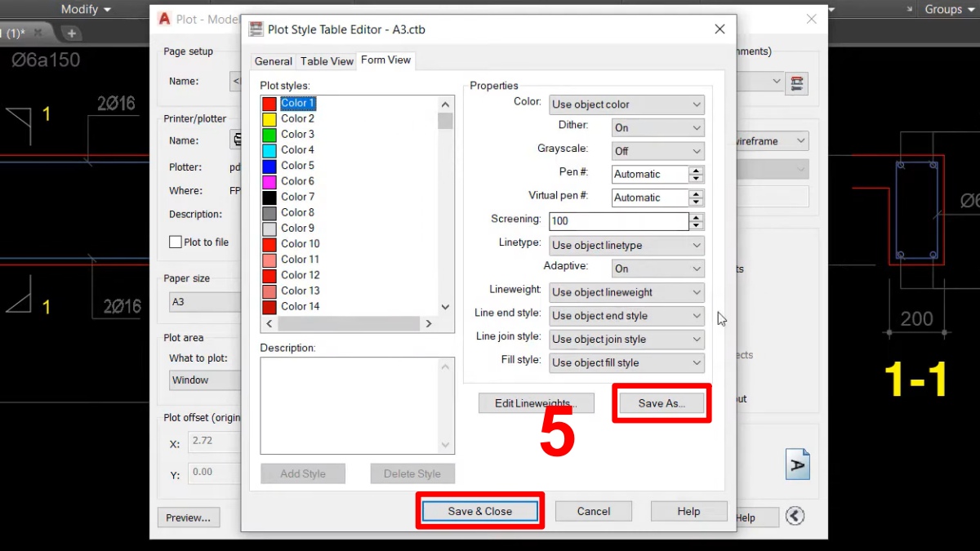The height and width of the screenshot is (551, 980).
Task: Add a new drawing tab with plus icon
Action: 72,33
